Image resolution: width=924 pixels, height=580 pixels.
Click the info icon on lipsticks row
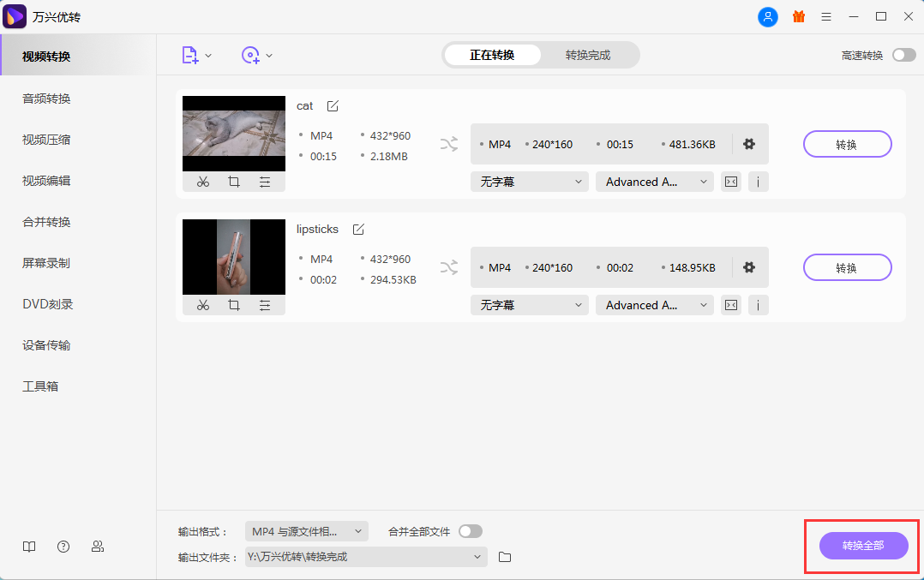click(758, 304)
